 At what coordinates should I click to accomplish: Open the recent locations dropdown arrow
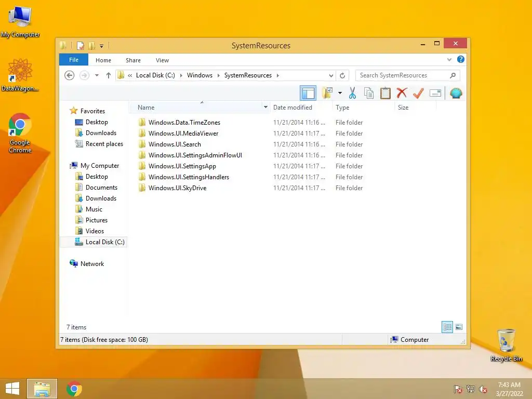pos(97,75)
